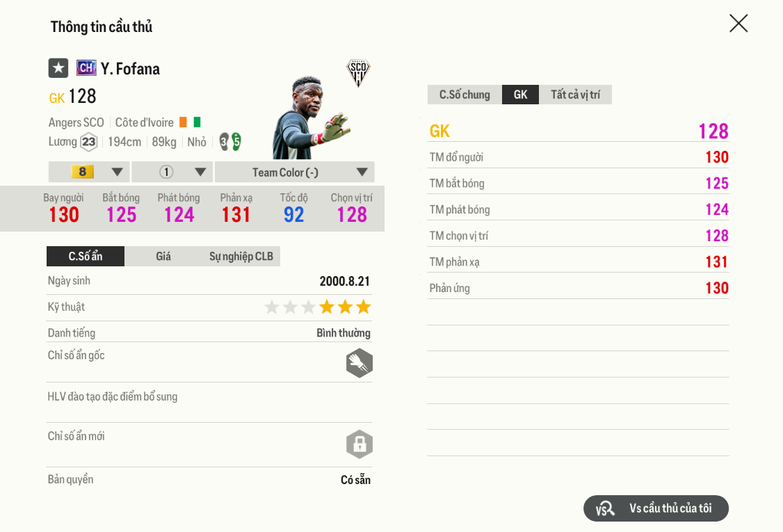The image size is (783, 532).
Task: Click the star favorite icon beside Y. Fofana
Action: [58, 68]
